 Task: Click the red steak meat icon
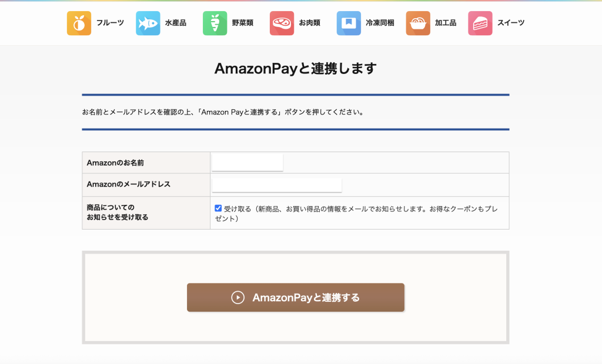[282, 23]
